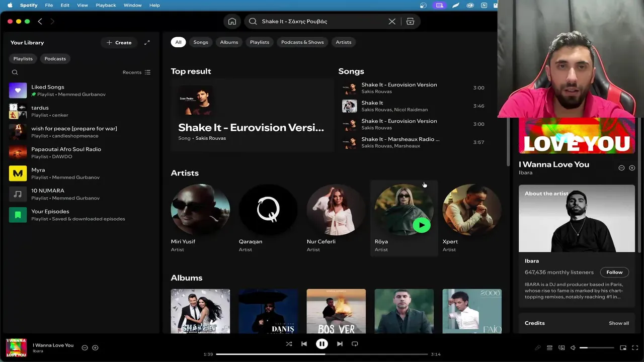Toggle shuffle playback
Image resolution: width=644 pixels, height=362 pixels.
coord(289,344)
